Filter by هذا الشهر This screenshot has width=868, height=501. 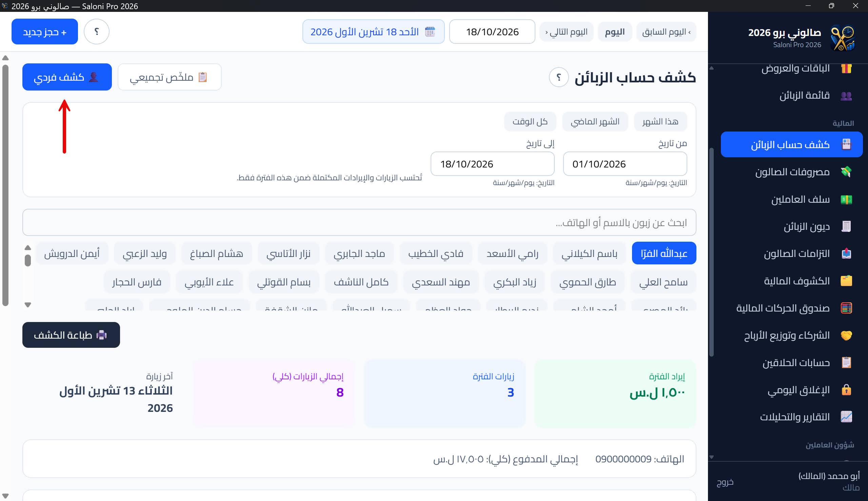tap(660, 121)
